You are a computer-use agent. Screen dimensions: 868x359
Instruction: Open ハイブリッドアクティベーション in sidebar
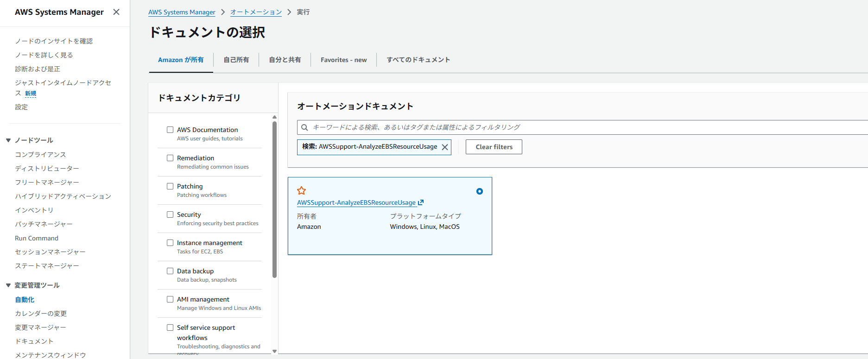(63, 196)
